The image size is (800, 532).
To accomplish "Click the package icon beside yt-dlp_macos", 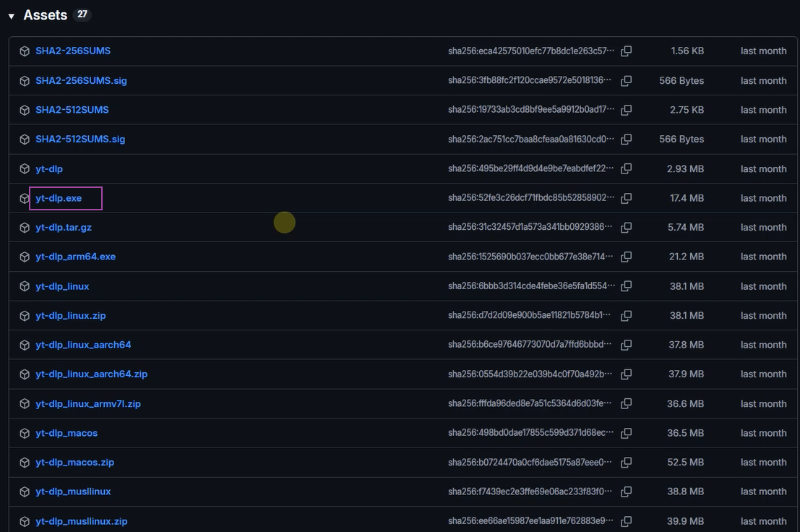I will [x=25, y=433].
